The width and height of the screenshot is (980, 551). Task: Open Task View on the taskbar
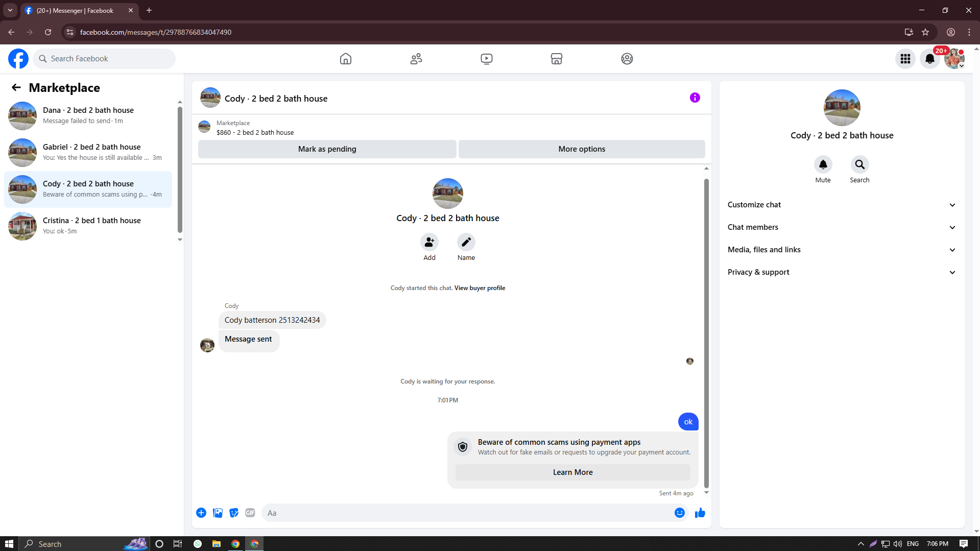(x=178, y=544)
